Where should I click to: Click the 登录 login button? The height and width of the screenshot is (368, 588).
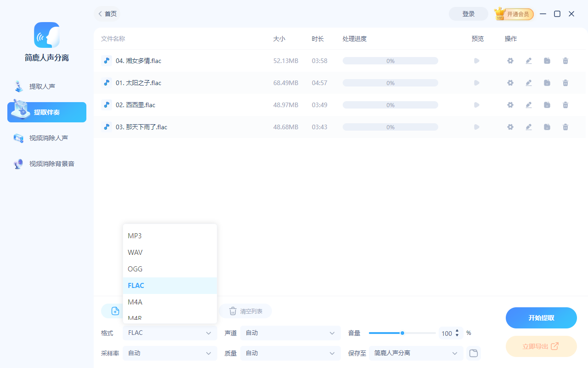point(468,14)
